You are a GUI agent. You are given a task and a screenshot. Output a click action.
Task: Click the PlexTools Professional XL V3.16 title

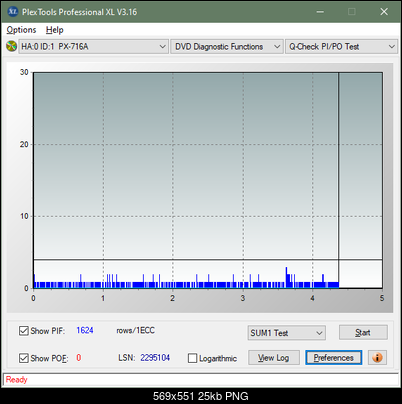80,12
